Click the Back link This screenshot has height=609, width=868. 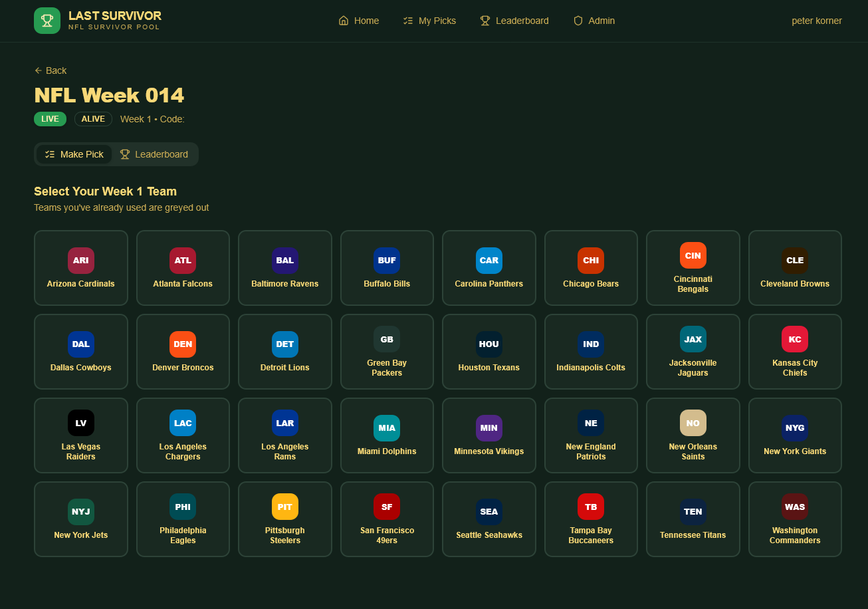(51, 70)
